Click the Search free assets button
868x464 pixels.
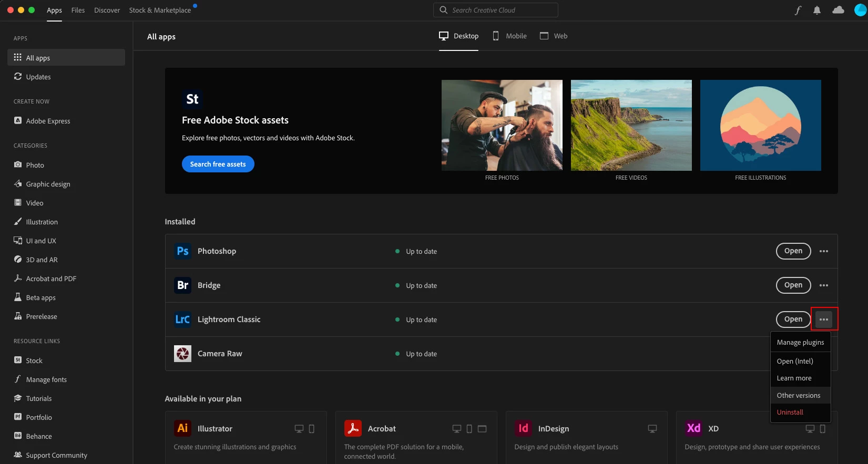pyautogui.click(x=218, y=164)
